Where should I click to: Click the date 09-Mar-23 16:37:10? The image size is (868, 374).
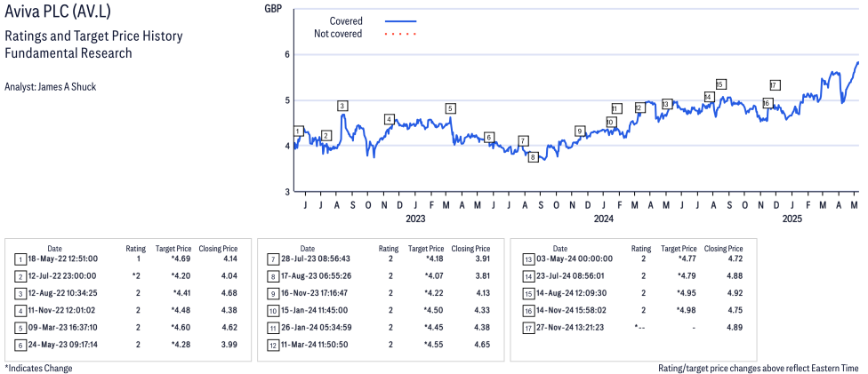pyautogui.click(x=63, y=327)
